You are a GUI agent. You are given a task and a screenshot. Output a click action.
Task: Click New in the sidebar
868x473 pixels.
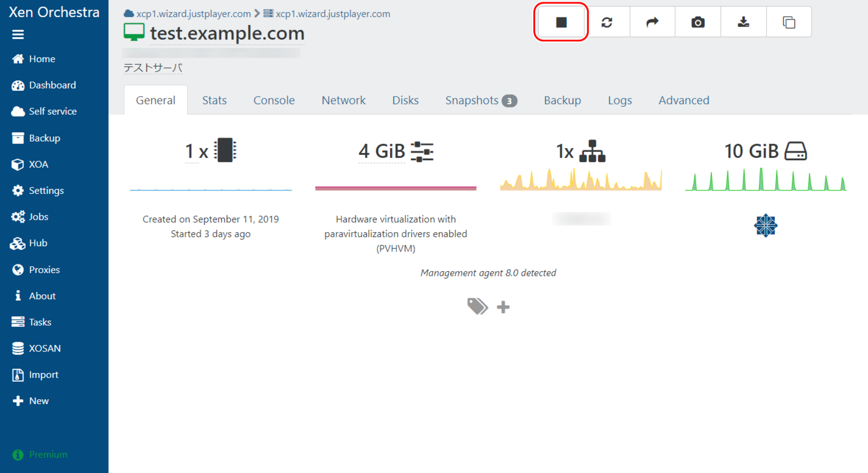31,401
